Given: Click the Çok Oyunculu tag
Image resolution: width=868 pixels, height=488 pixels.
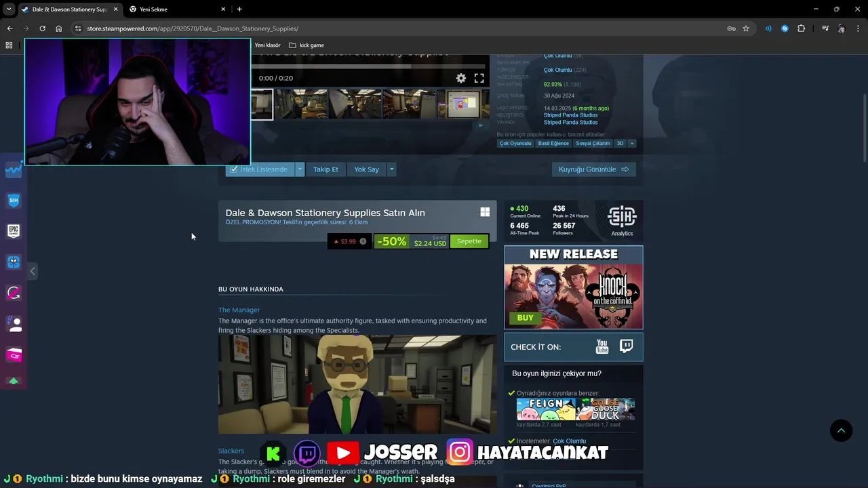Looking at the screenshot, I should pyautogui.click(x=515, y=144).
